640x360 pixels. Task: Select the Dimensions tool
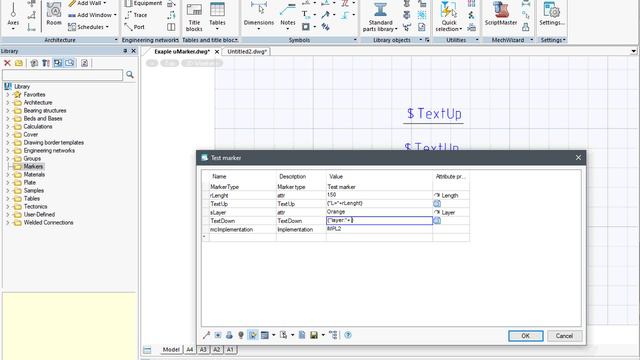click(x=259, y=16)
